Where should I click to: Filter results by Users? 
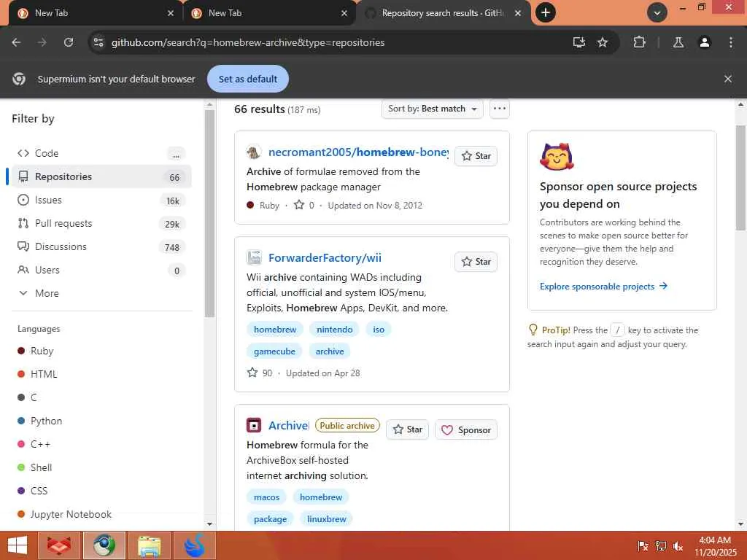pyautogui.click(x=101, y=270)
